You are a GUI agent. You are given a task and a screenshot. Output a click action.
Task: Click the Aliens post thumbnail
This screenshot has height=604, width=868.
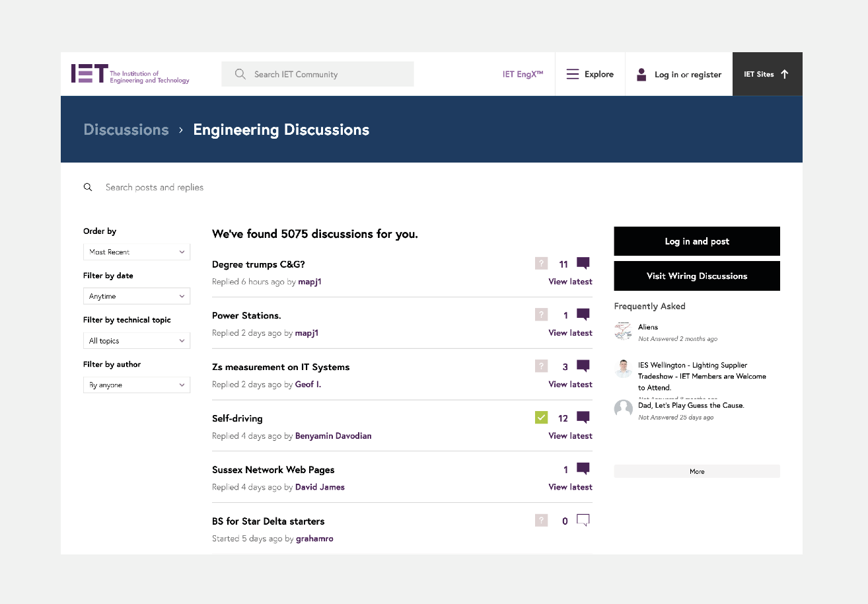coord(623,331)
